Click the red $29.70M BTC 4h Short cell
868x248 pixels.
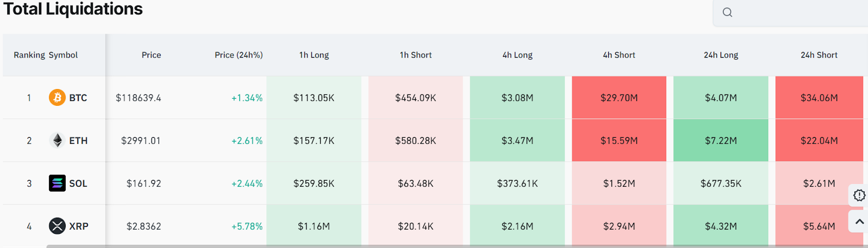tap(619, 98)
